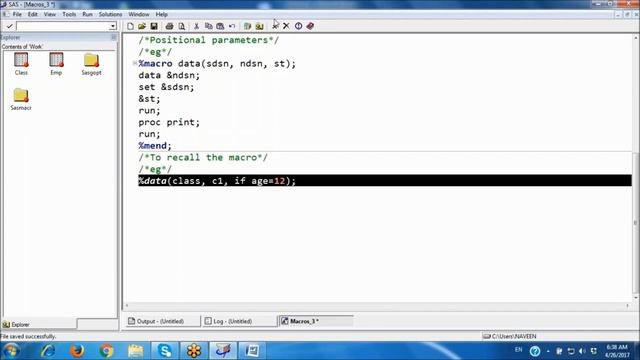Open the Solutions menu

[x=110, y=14]
